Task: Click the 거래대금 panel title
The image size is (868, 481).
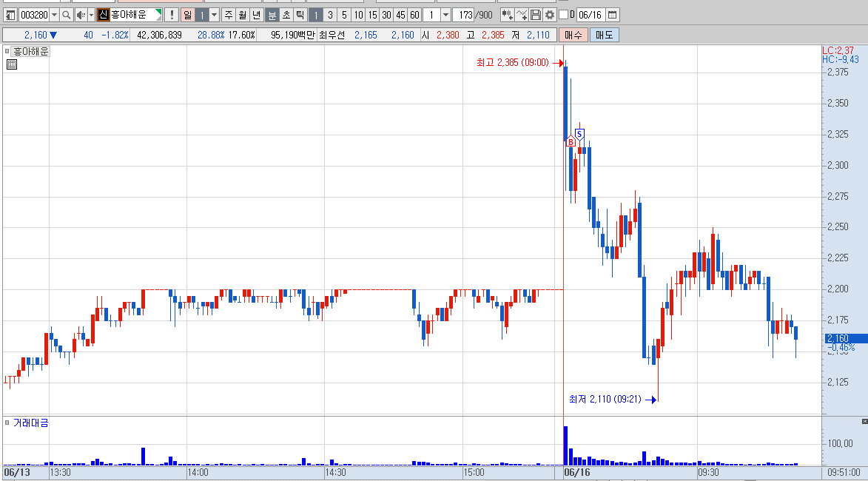Action: click(31, 423)
